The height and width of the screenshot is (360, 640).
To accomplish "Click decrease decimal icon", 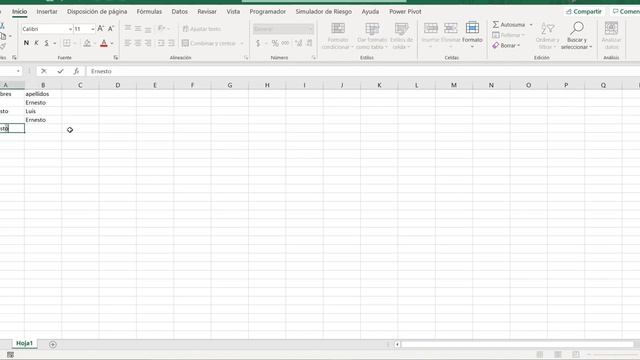I will [309, 43].
